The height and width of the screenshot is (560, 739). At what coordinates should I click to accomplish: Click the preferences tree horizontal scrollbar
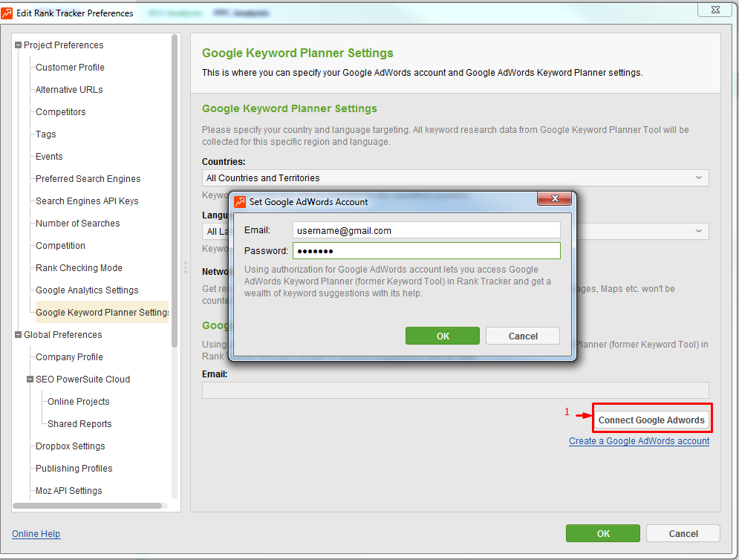tap(88, 506)
